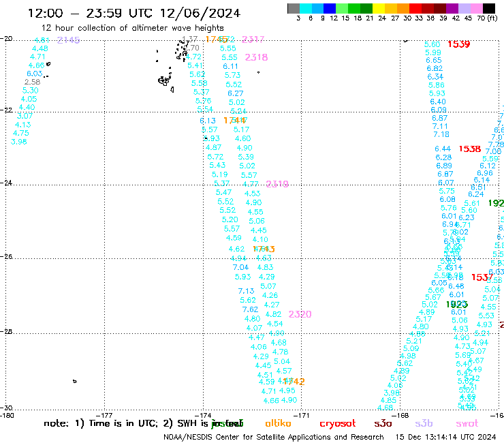
Task: Click the longitude axis label -168
Action: [403, 416]
